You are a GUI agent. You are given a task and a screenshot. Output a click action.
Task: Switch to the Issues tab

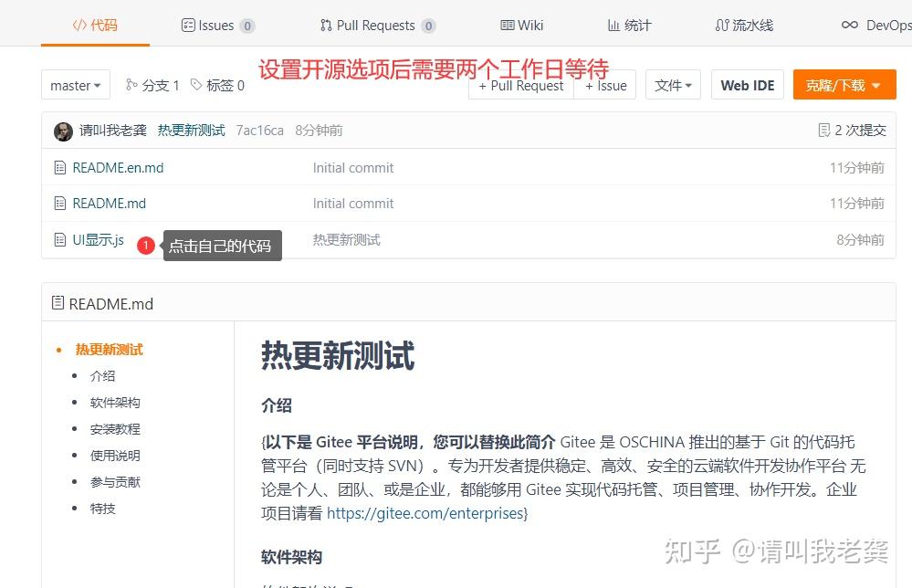218,26
